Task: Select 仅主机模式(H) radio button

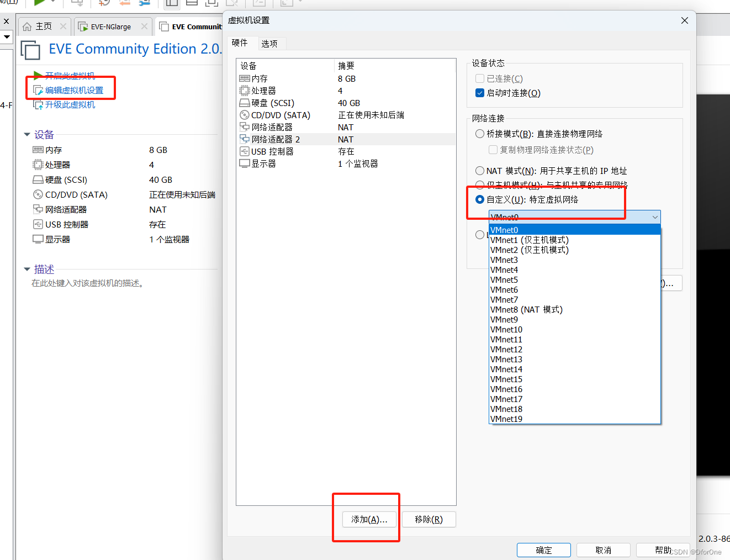Action: tap(480, 185)
